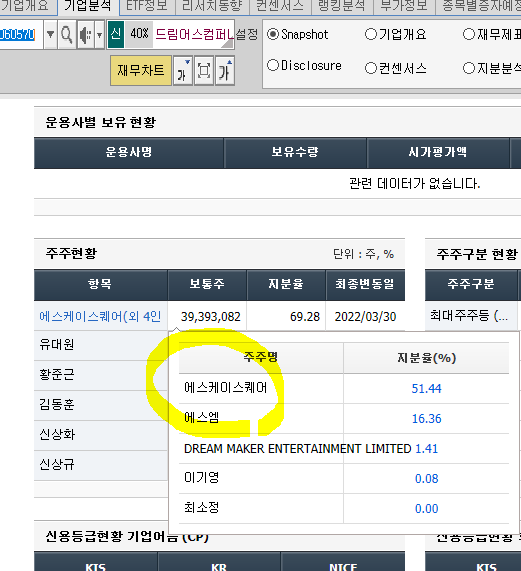Select the 재무제표 radio button

[469, 34]
